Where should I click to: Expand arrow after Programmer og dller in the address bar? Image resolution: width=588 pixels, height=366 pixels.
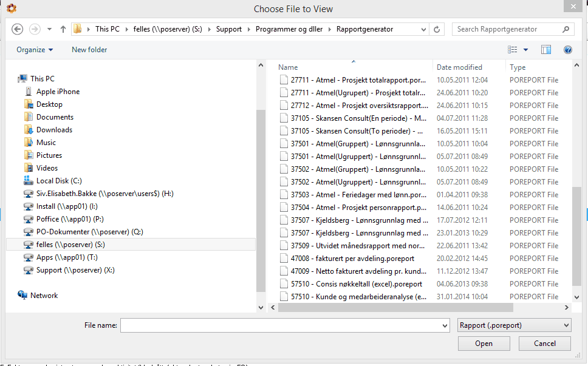(x=330, y=29)
